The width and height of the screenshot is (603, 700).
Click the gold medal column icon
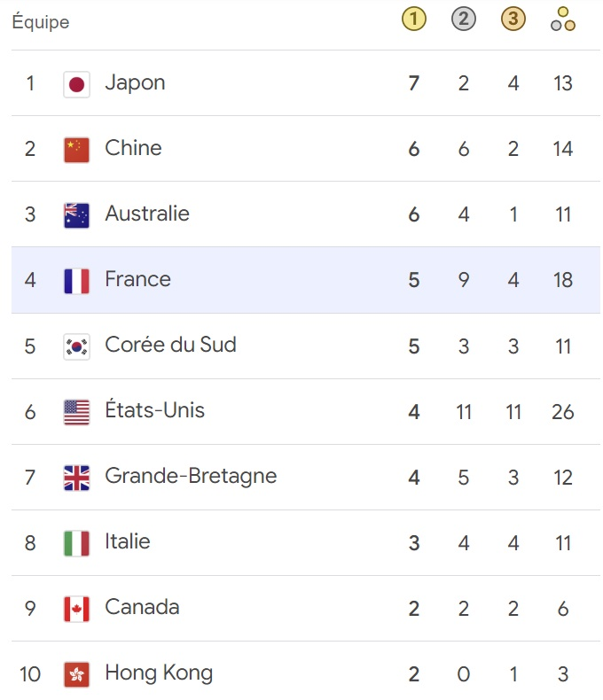tap(413, 19)
